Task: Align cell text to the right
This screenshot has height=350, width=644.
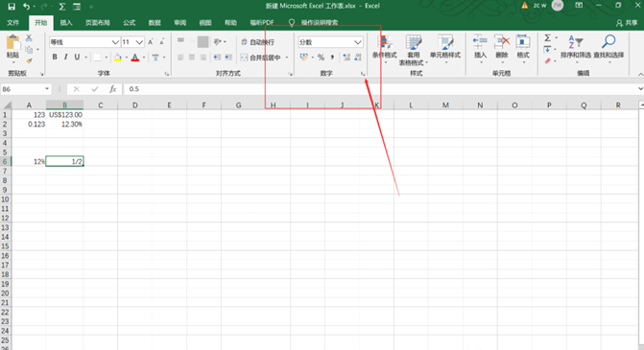Action: (x=203, y=58)
